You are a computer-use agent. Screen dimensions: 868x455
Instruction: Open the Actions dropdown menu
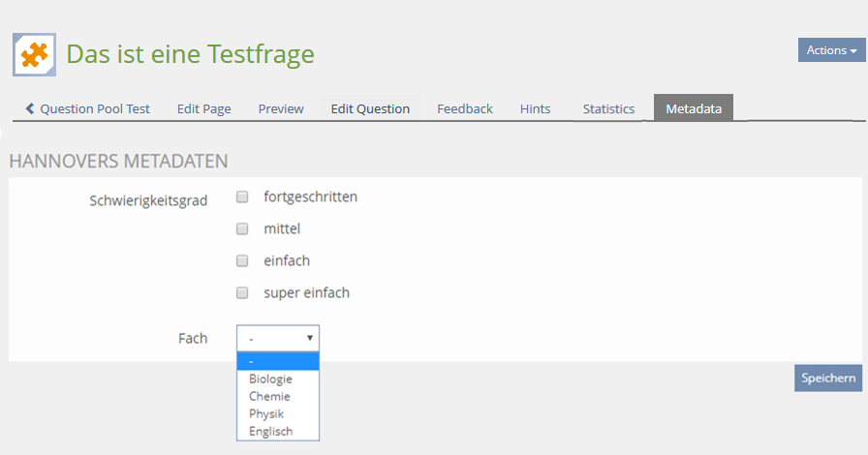(x=831, y=50)
